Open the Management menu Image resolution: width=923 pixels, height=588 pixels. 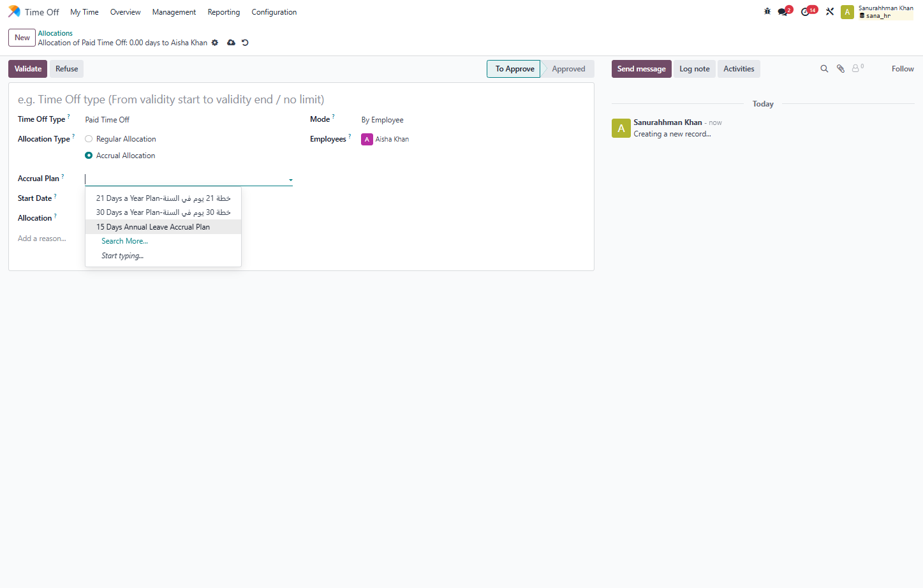pos(174,12)
